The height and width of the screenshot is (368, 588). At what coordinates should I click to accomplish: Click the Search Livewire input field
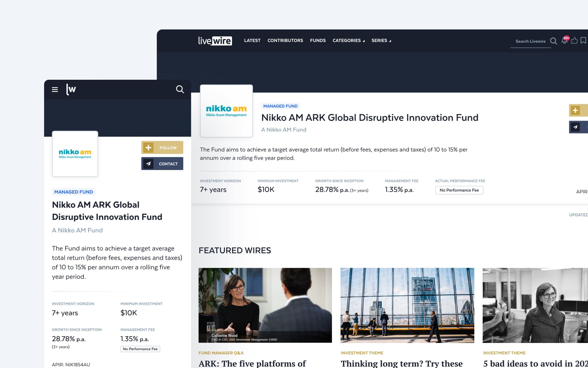coord(530,41)
